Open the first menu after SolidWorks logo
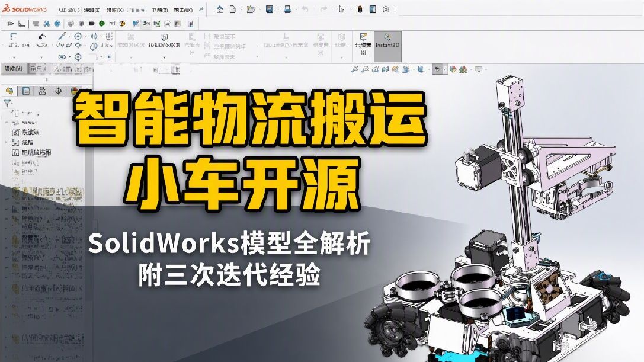Image resolution: width=644 pixels, height=362 pixels. (x=69, y=9)
